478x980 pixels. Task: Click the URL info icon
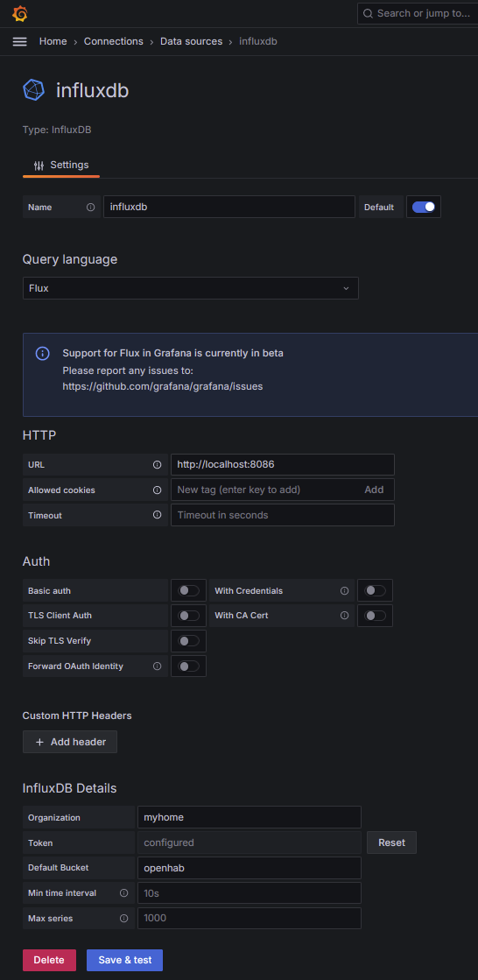[x=157, y=464]
